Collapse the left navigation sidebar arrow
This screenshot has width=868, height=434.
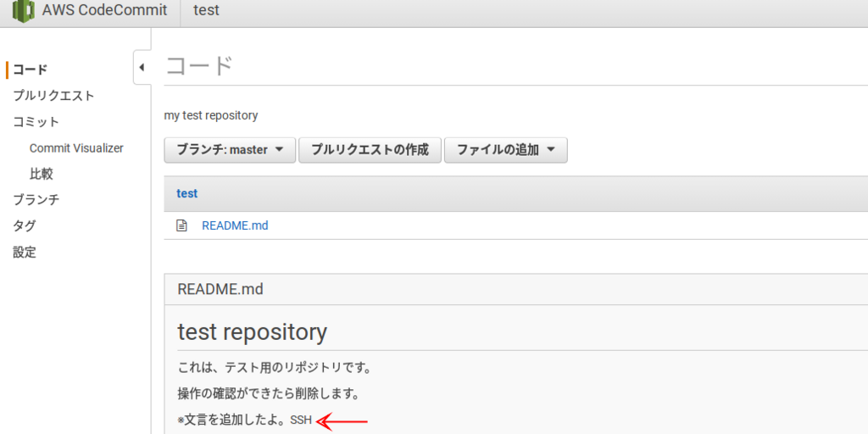coord(142,68)
